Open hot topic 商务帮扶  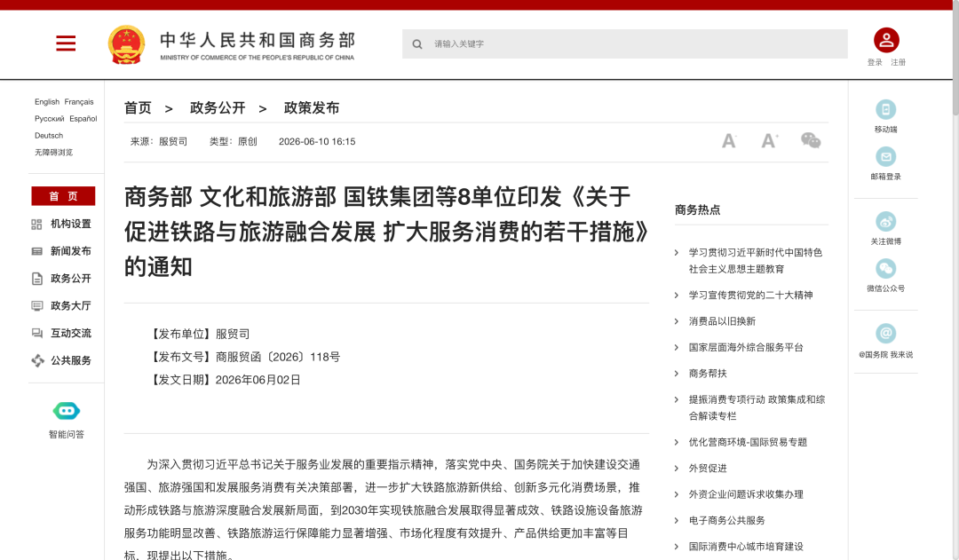coord(708,374)
